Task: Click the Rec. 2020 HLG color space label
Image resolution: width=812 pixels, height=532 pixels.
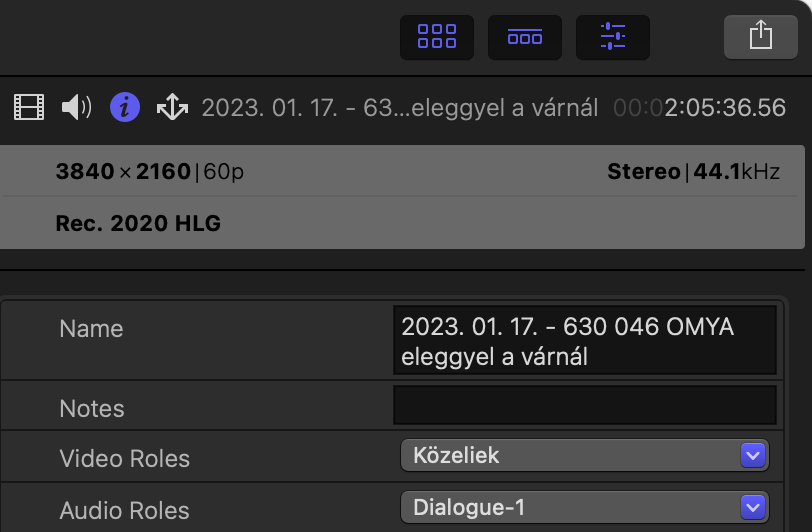Action: [138, 223]
